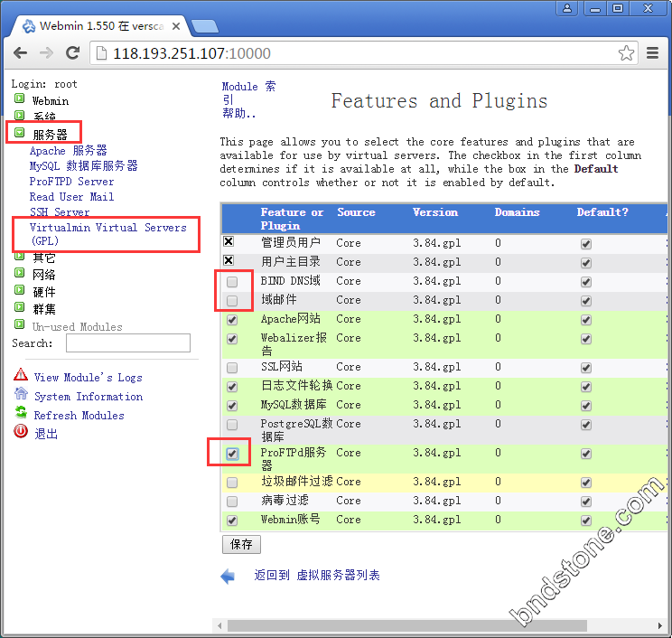Expand the Un-used Modules category

click(19, 324)
